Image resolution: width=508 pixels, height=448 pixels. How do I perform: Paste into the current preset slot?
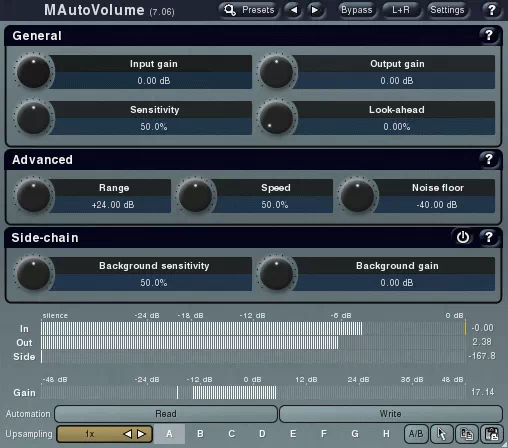[492, 434]
